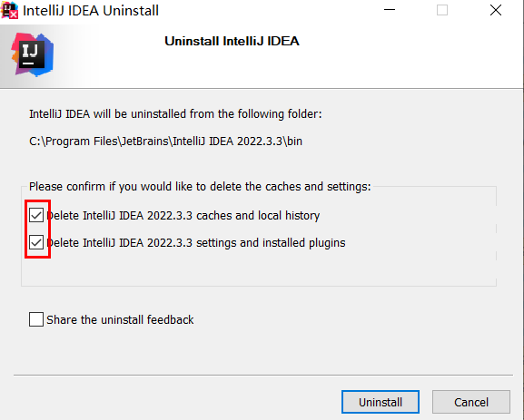This screenshot has height=420, width=524.
Task: Click the 'Share the uninstall feedback' label text
Action: tap(120, 320)
